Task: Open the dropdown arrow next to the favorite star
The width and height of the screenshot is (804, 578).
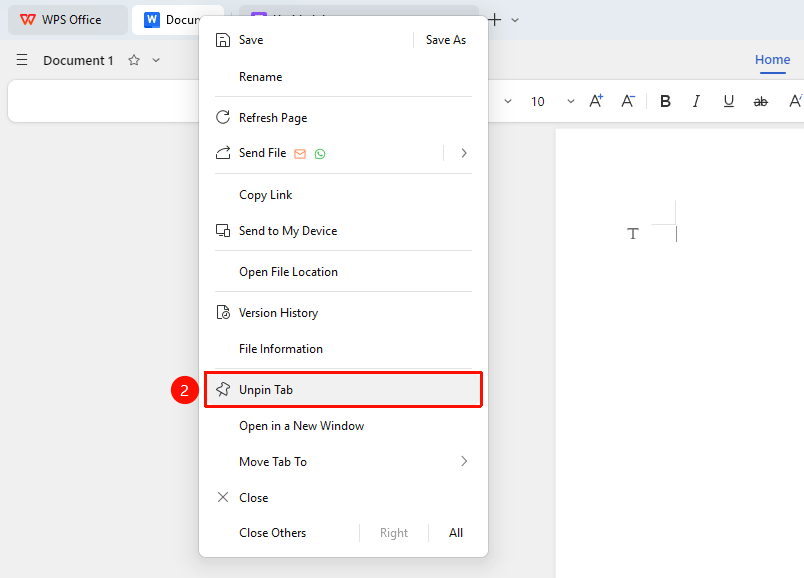Action: point(156,60)
